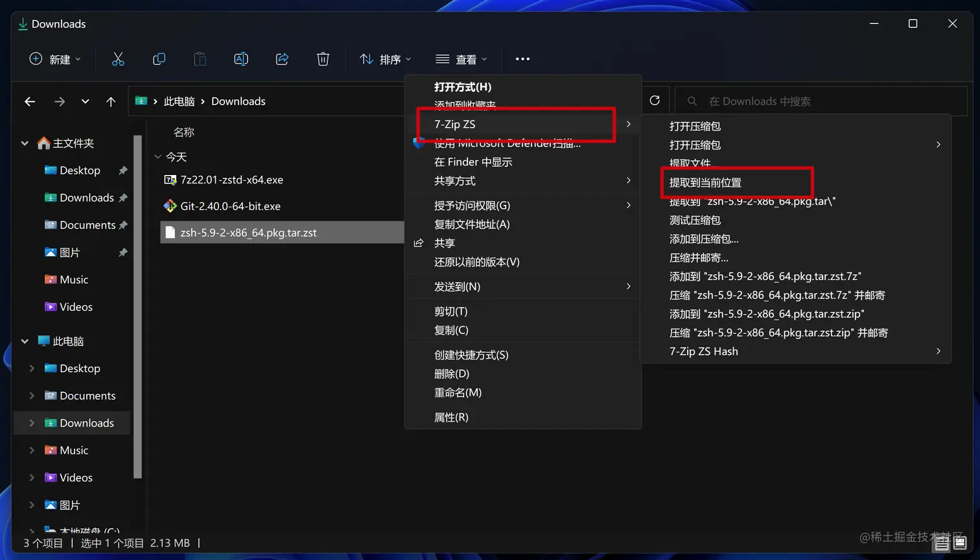Expand Documents under 此电脑
The image size is (980, 560).
32,395
